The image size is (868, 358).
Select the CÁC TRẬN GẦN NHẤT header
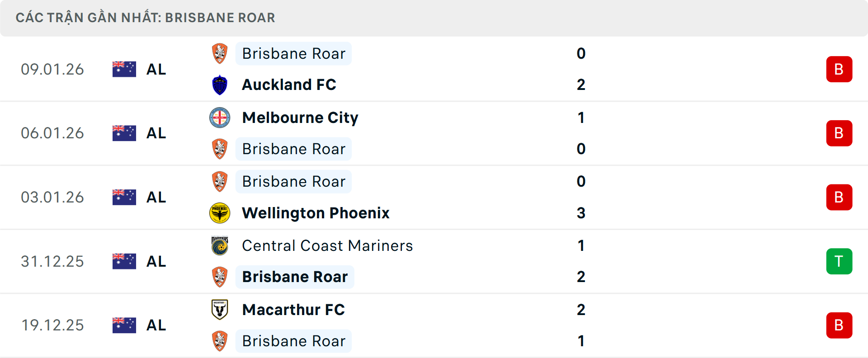(x=146, y=18)
